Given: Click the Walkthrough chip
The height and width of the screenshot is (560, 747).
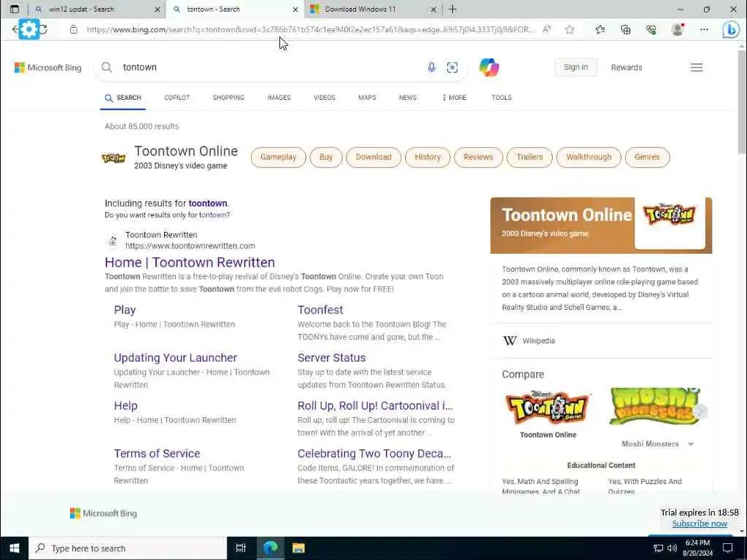Looking at the screenshot, I should [x=589, y=157].
